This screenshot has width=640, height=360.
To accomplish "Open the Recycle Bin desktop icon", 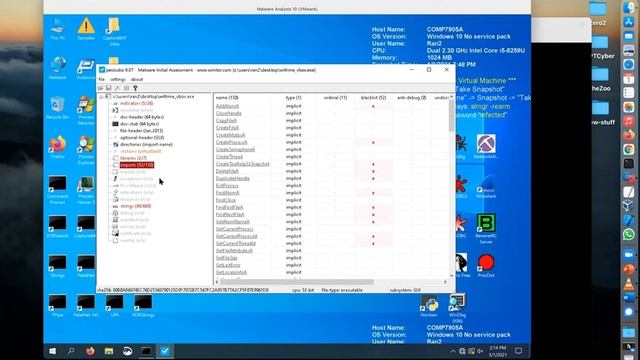I will point(58,108).
